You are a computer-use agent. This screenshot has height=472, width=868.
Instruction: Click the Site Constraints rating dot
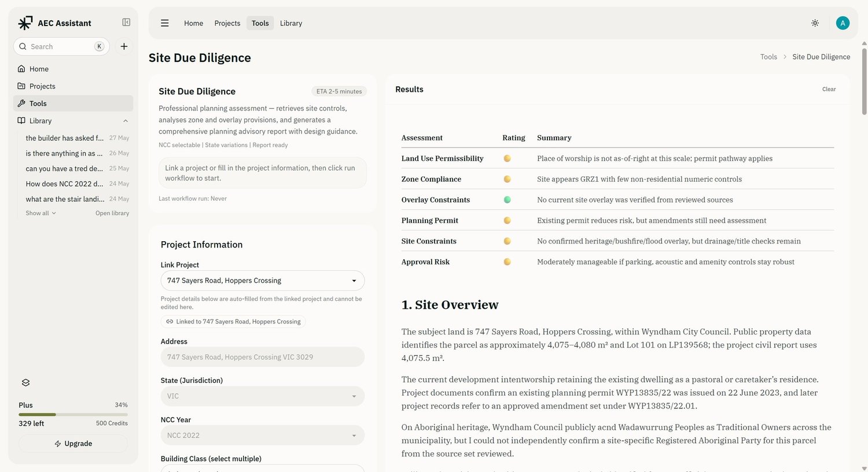point(507,241)
